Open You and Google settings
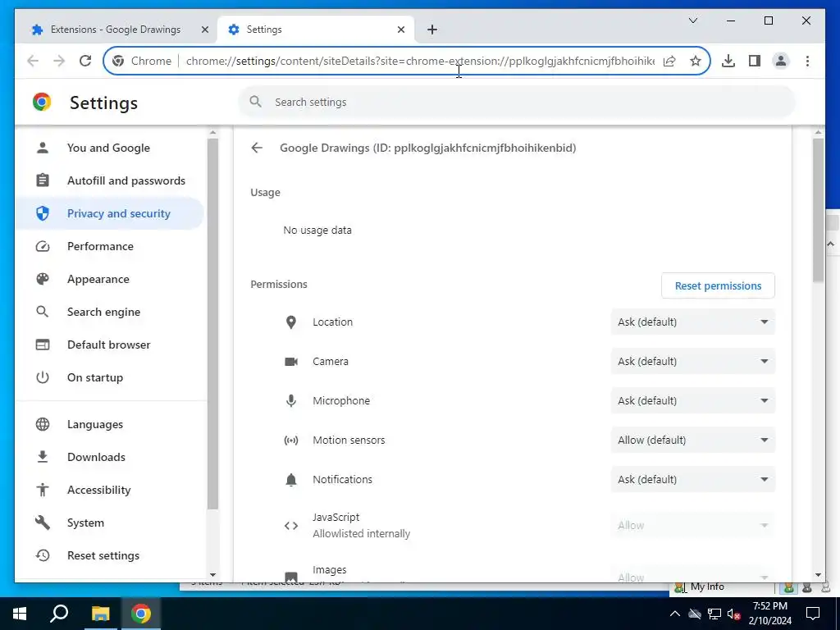Image resolution: width=840 pixels, height=630 pixels. pos(110,148)
